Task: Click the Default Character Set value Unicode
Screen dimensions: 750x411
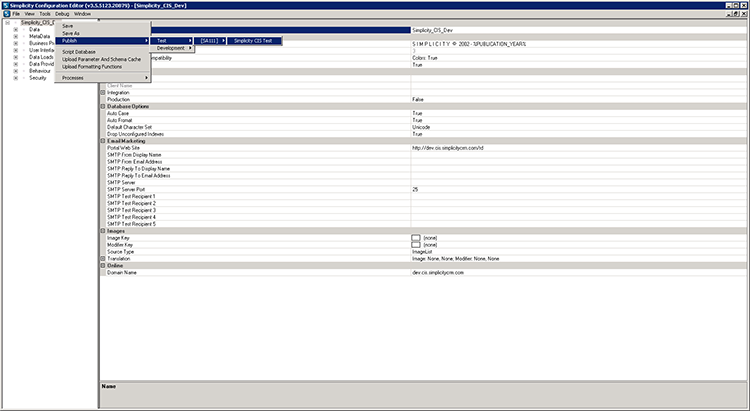Action: 421,127
